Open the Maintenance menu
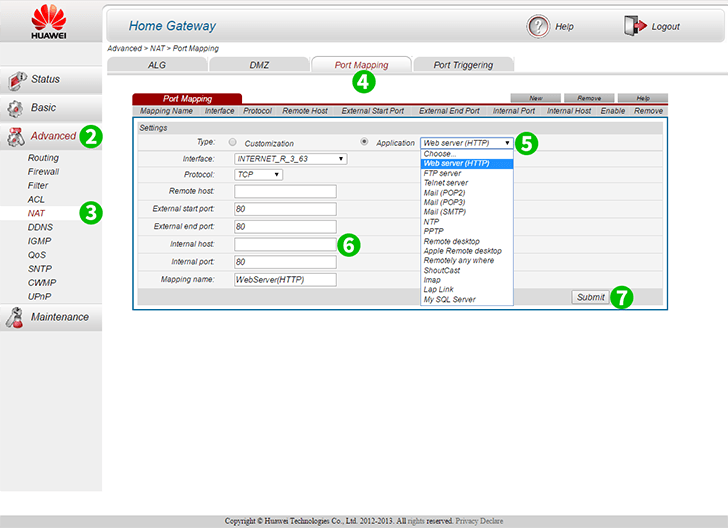The width and height of the screenshot is (728, 528). tap(51, 317)
